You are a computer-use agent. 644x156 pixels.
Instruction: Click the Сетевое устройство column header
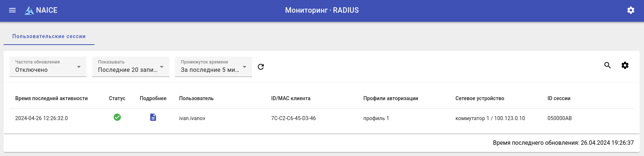pos(479,98)
